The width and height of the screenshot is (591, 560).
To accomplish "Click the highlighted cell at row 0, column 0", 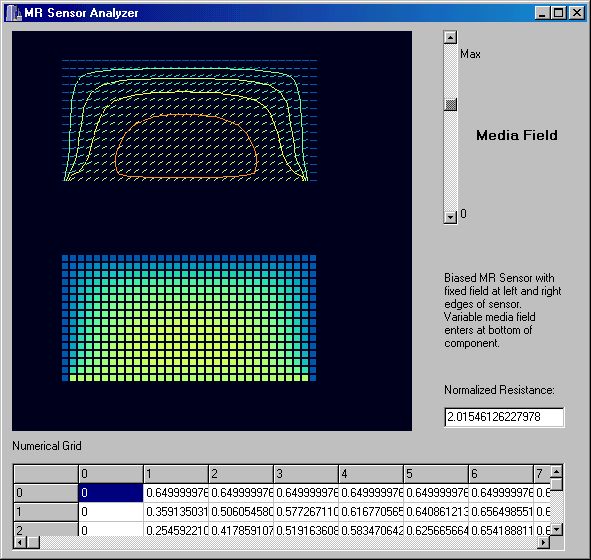I will [111, 493].
